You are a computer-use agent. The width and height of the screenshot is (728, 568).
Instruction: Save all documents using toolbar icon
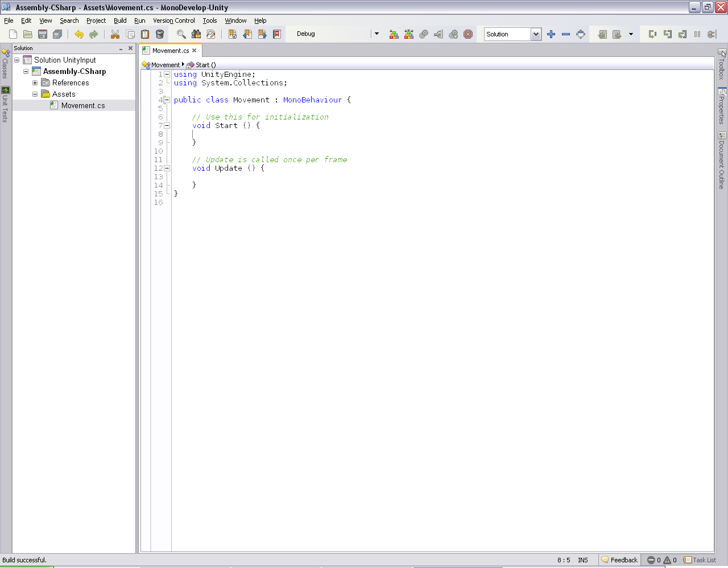57,34
